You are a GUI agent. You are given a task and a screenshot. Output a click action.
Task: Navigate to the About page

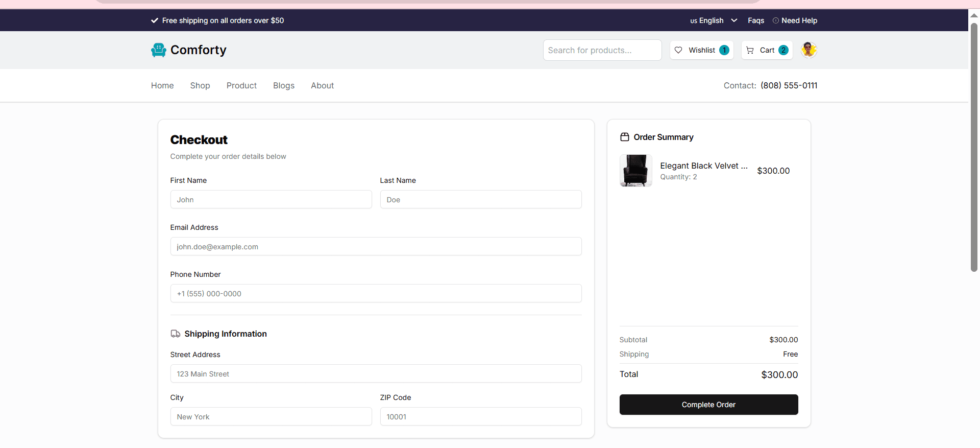click(322, 85)
